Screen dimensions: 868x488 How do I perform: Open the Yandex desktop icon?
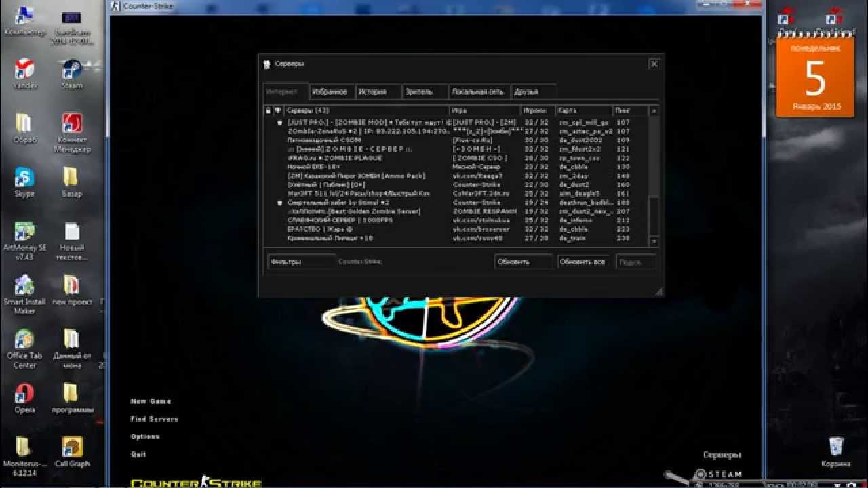[24, 73]
